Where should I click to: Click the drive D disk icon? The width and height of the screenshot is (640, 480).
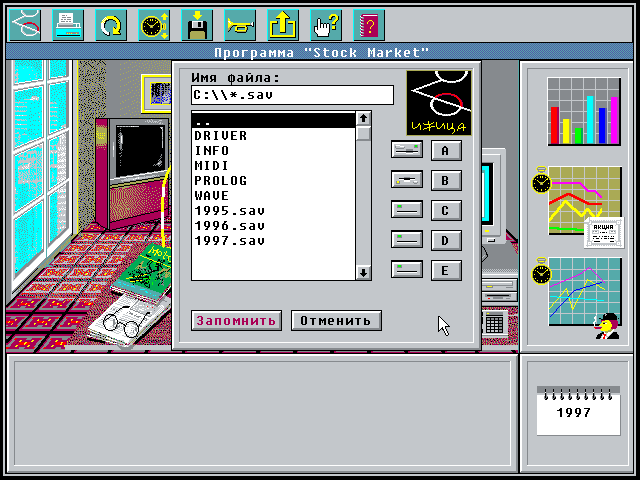tap(407, 240)
